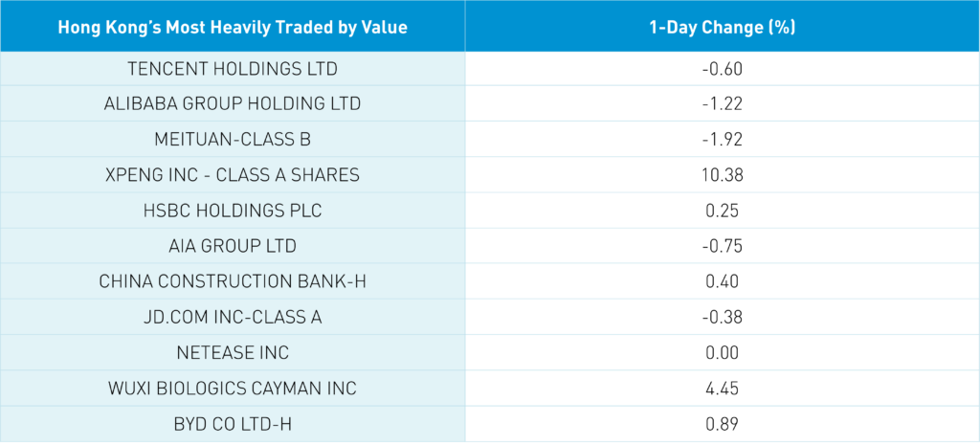The image size is (980, 446).
Task: Select XPENG INC - CLASS A SHARES
Action: pos(233,175)
